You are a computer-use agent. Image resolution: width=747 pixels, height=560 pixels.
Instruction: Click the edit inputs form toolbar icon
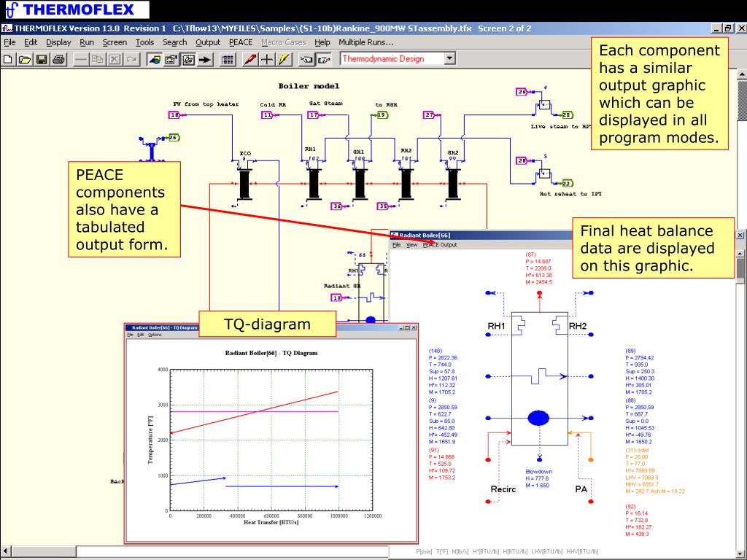[171, 60]
